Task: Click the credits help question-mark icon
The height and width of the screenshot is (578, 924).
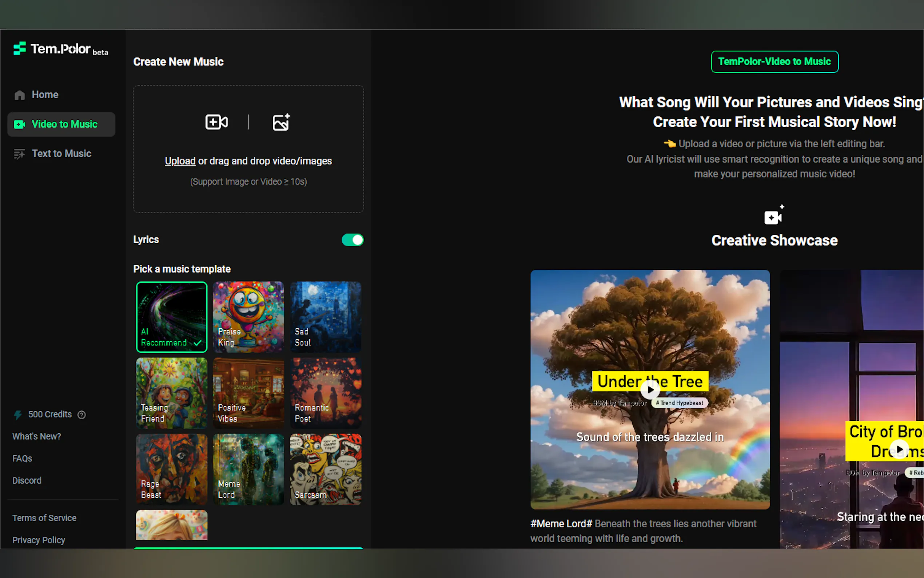Action: pos(81,415)
